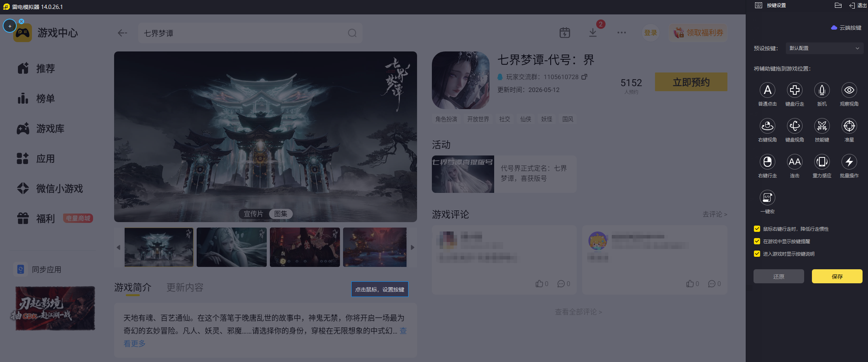Select the 准星 crosshair icon
This screenshot has height=362, width=868.
(849, 126)
